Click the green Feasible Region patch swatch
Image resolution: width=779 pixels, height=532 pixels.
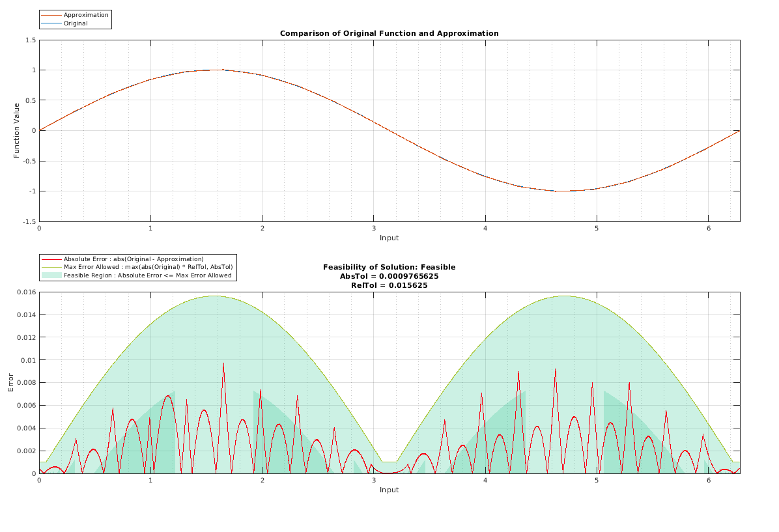tap(51, 275)
